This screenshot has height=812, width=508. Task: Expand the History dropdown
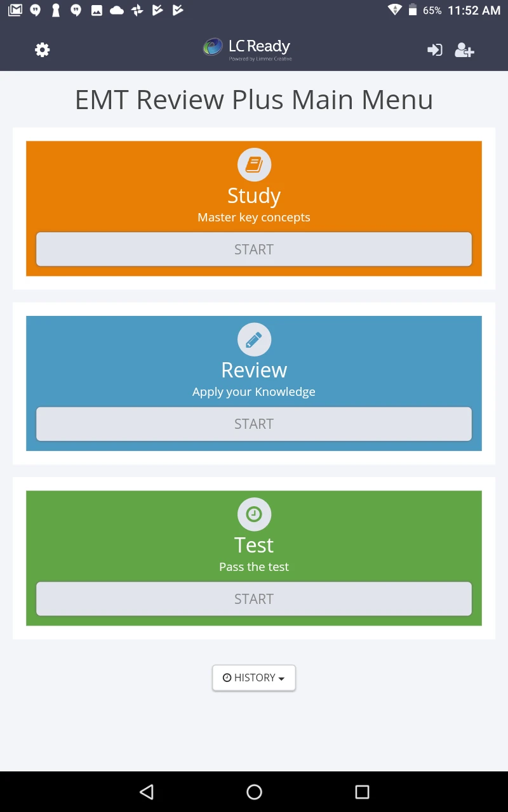coord(254,678)
